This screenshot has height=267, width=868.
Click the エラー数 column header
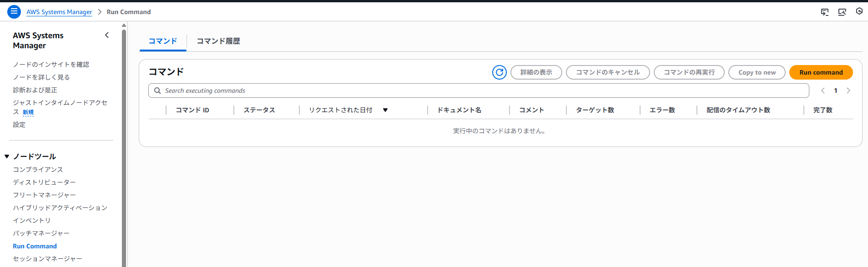click(662, 110)
